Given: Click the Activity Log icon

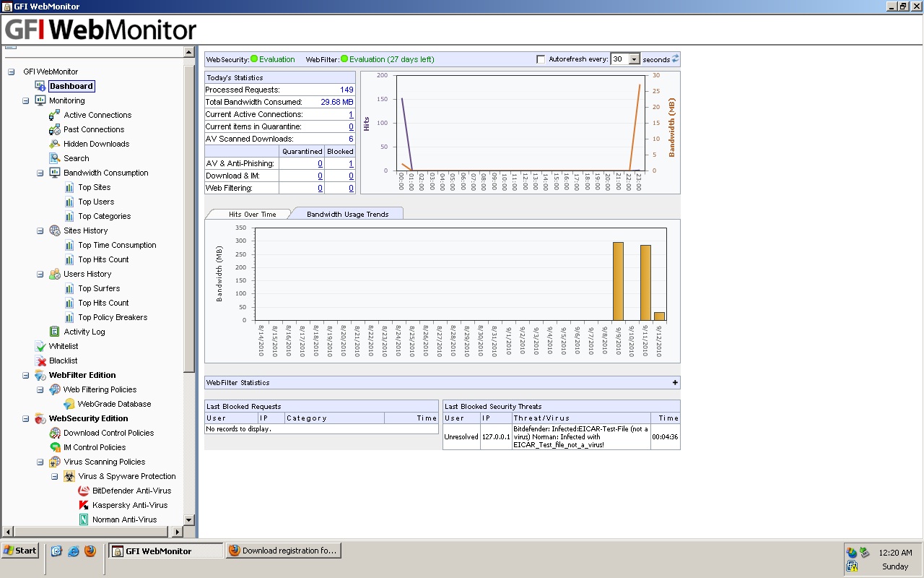Looking at the screenshot, I should 55,332.
